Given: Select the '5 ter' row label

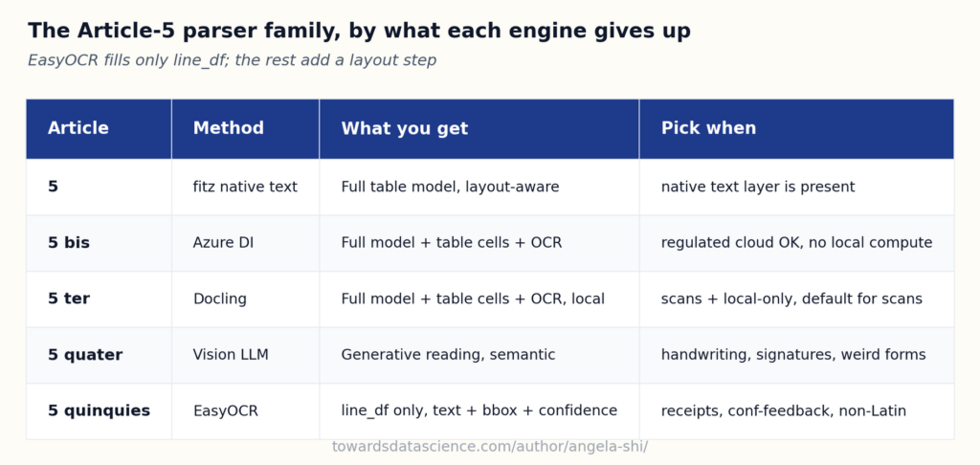Looking at the screenshot, I should pyautogui.click(x=99, y=299).
